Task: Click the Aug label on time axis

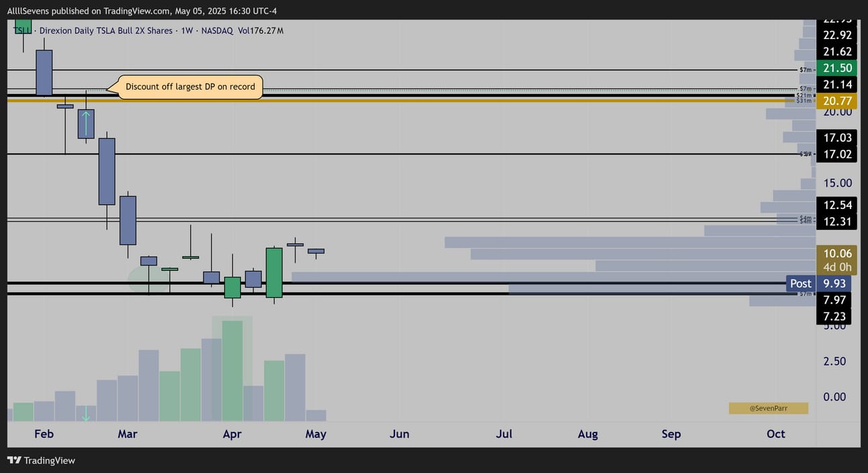Action: (x=588, y=434)
